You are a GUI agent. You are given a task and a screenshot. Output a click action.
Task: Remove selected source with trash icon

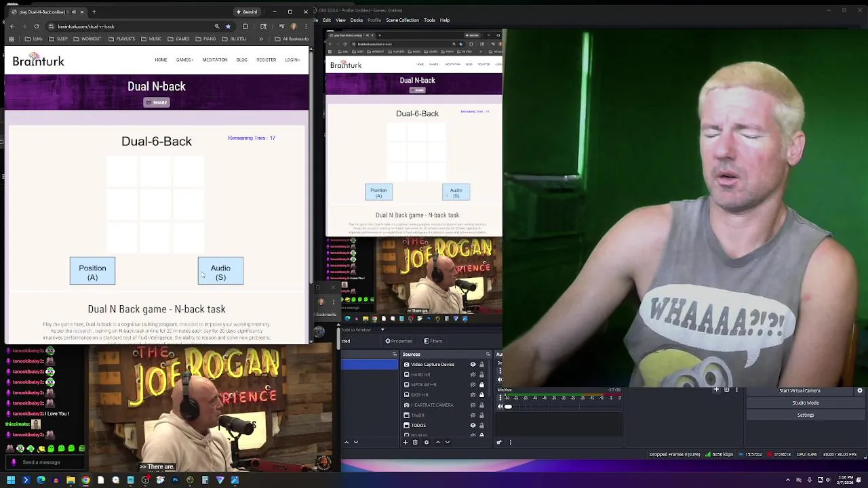[415, 442]
